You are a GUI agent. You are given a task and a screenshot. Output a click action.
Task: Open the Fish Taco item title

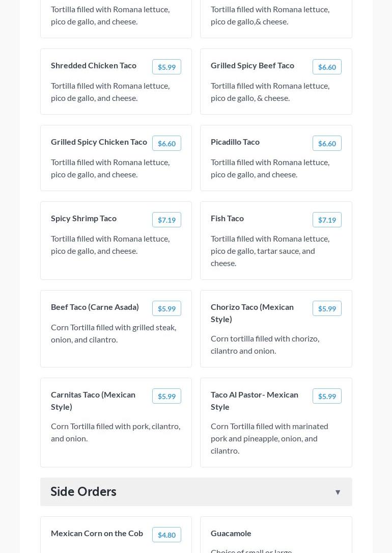tap(227, 218)
